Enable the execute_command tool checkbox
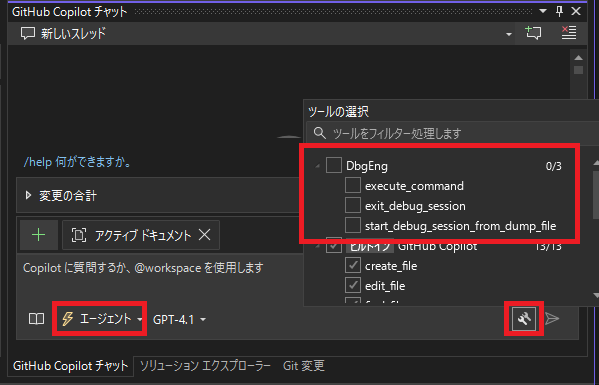The width and height of the screenshot is (599, 385). pyautogui.click(x=353, y=185)
